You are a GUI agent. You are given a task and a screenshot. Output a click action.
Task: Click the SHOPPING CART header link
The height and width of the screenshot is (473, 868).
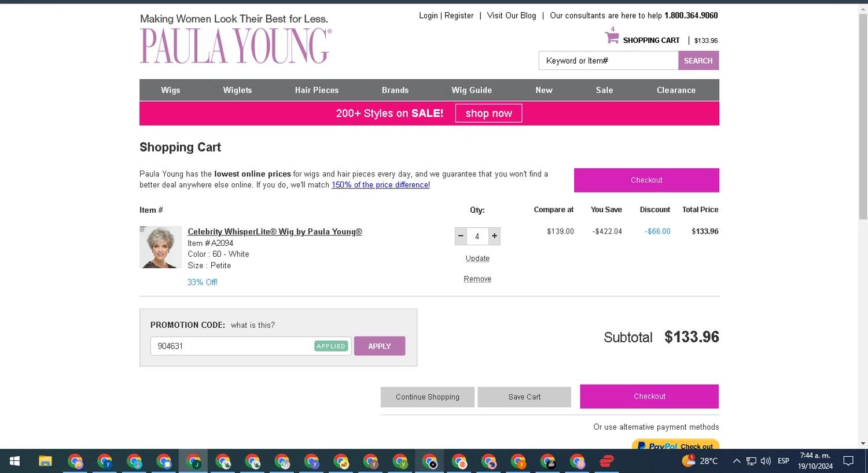click(x=651, y=40)
